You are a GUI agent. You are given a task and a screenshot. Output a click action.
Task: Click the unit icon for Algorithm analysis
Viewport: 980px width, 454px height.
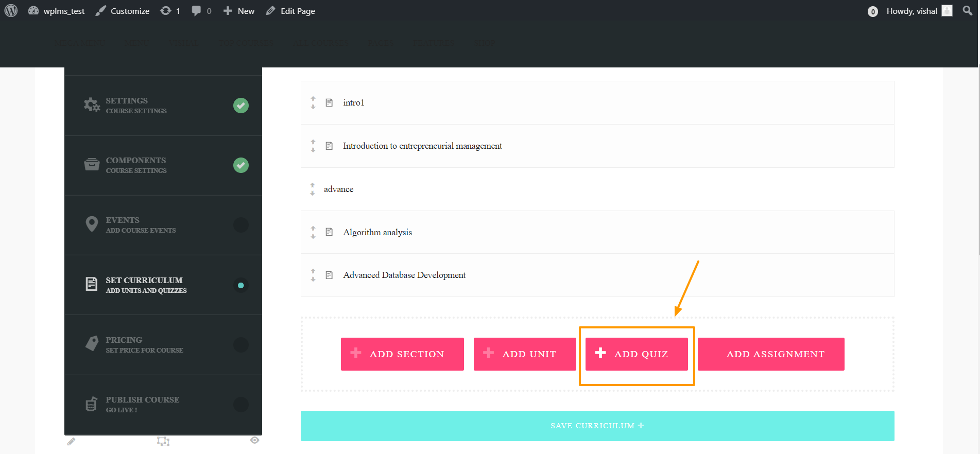(x=329, y=232)
